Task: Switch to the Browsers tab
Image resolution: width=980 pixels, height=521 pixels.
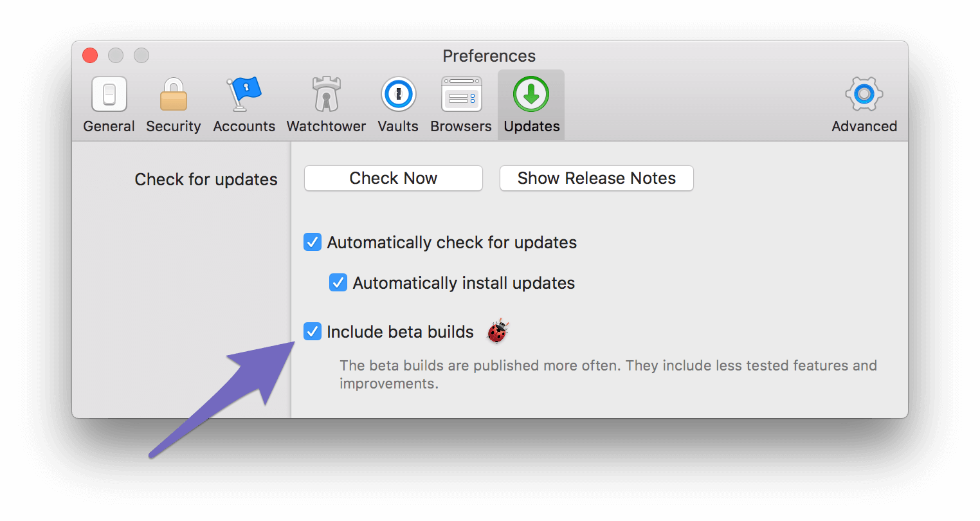Action: click(460, 103)
